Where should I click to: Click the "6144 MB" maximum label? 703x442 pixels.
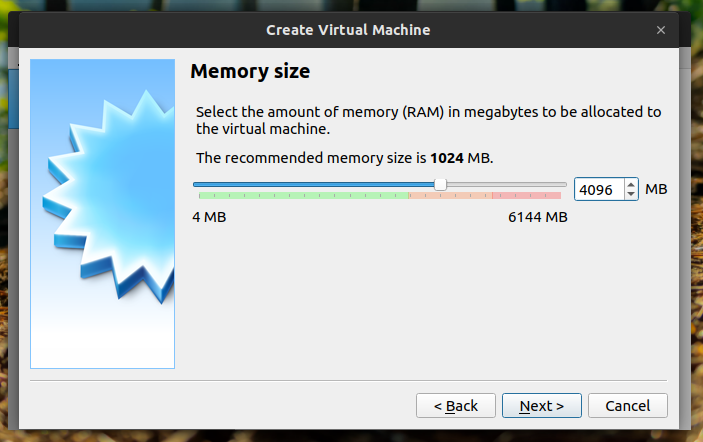[x=537, y=217]
